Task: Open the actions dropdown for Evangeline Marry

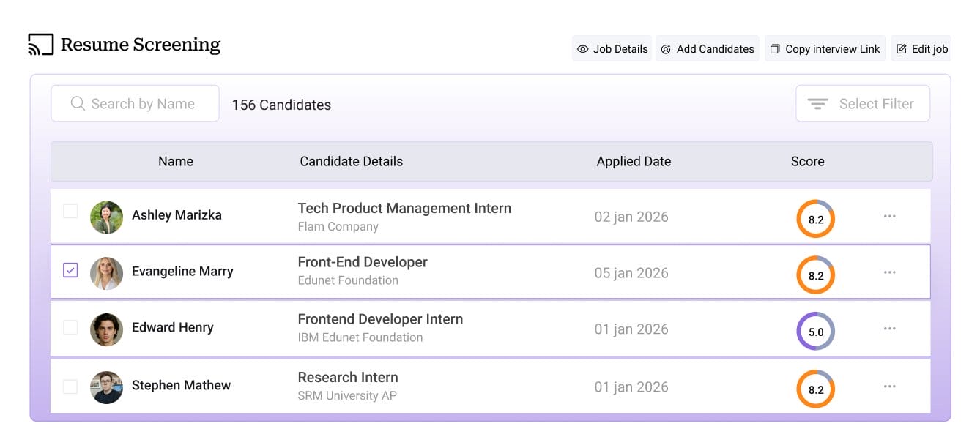Action: click(889, 272)
